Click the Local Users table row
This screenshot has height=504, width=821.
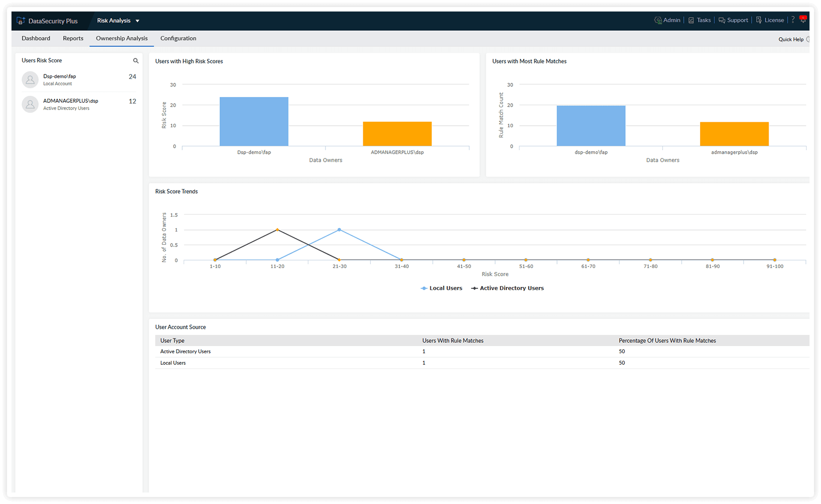482,363
